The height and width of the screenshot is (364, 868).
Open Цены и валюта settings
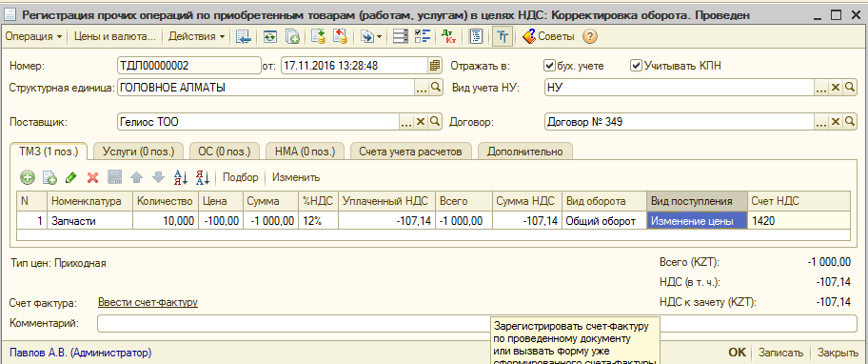pyautogui.click(x=115, y=37)
